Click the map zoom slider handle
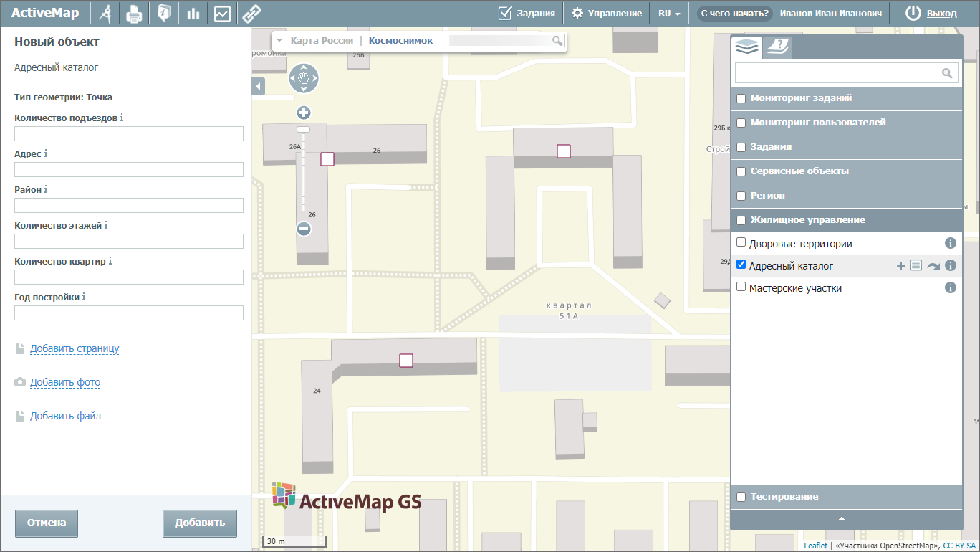980x552 pixels. (x=304, y=130)
